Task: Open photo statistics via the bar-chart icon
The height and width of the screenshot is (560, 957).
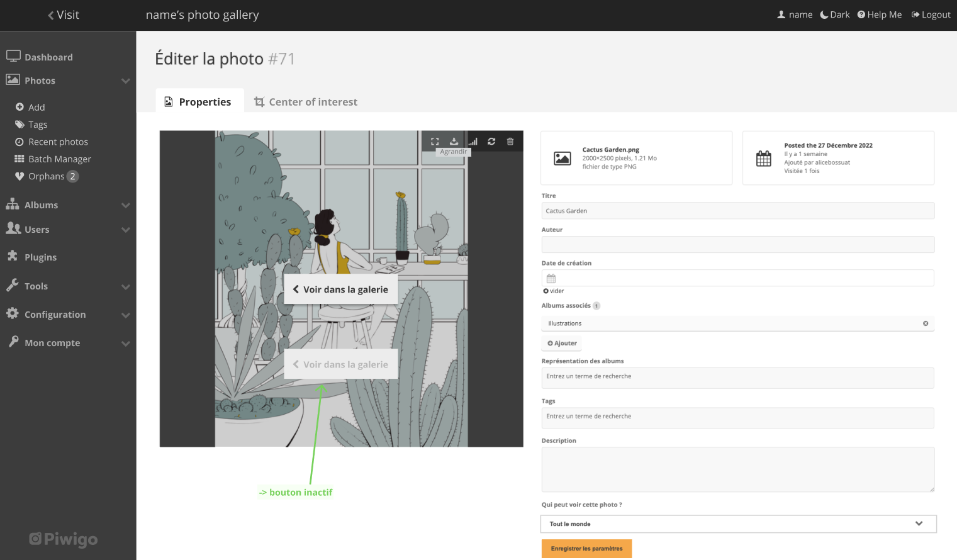Action: tap(473, 141)
